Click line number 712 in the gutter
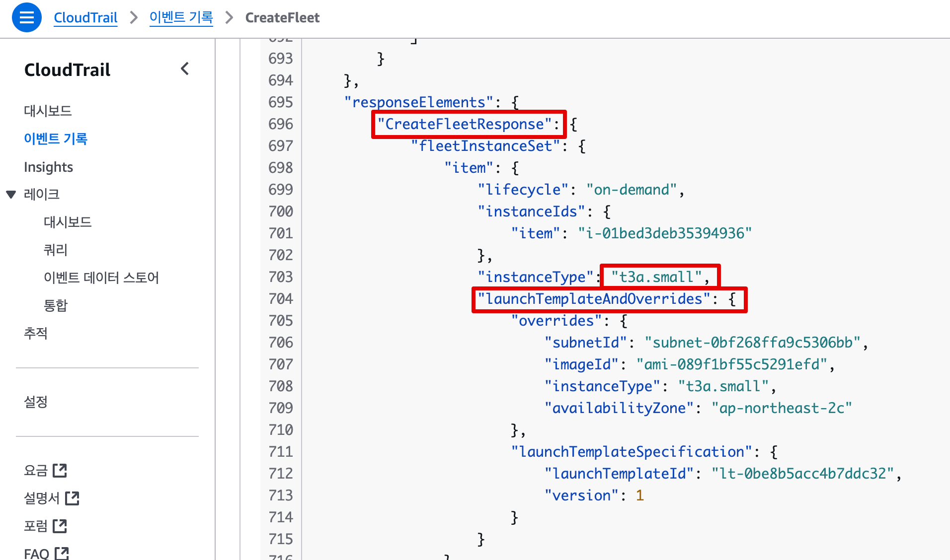 pos(281,474)
